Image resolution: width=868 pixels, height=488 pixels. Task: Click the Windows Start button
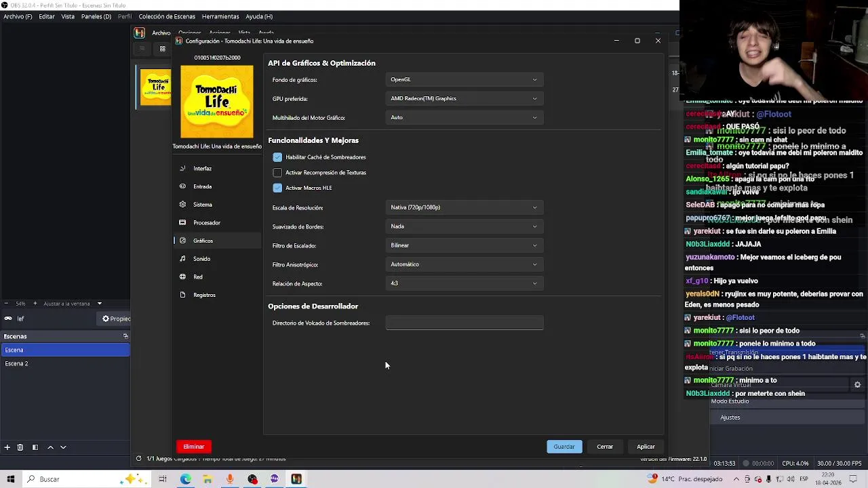tap(10, 479)
